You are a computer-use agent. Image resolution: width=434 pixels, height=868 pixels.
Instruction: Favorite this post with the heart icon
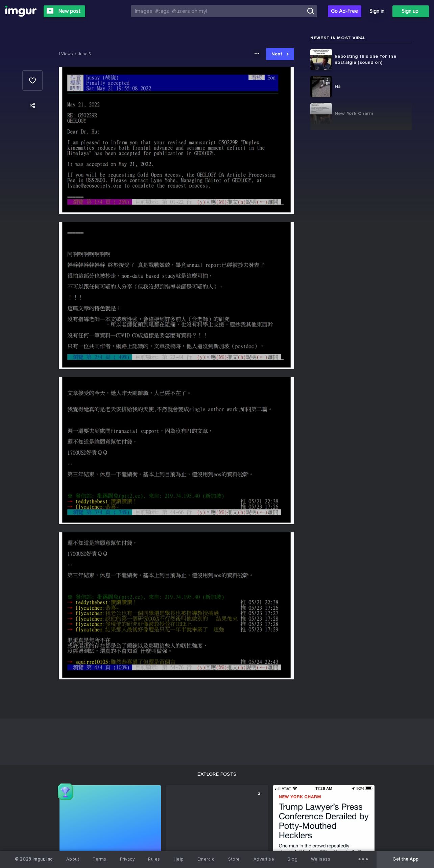(x=32, y=80)
